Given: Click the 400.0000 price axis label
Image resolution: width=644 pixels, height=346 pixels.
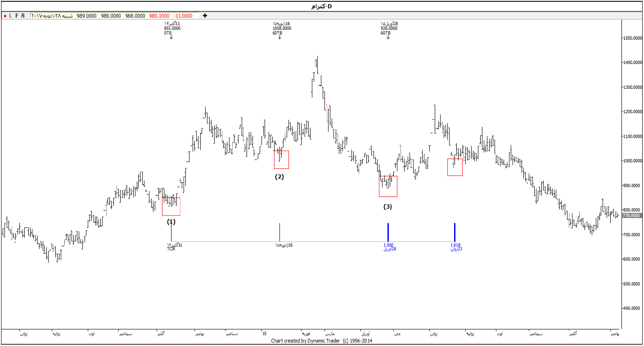Looking at the screenshot, I should tap(633, 309).
